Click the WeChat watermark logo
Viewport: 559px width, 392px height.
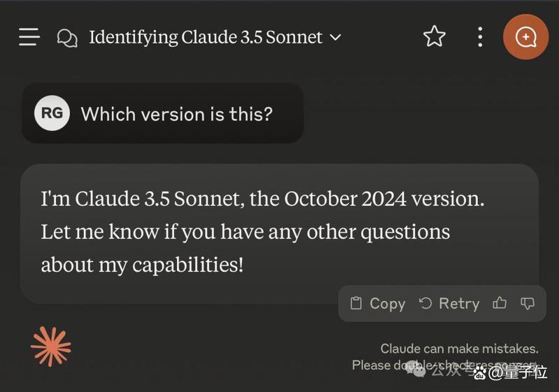416,369
